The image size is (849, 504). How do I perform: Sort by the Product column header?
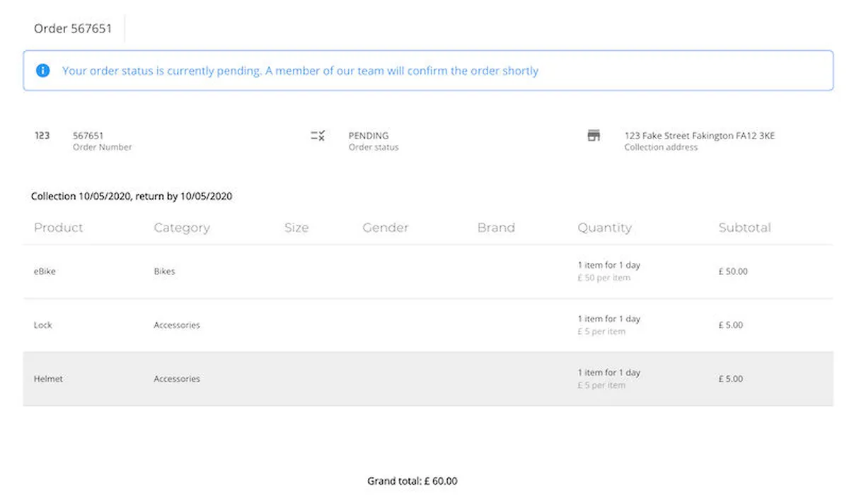[x=59, y=228]
